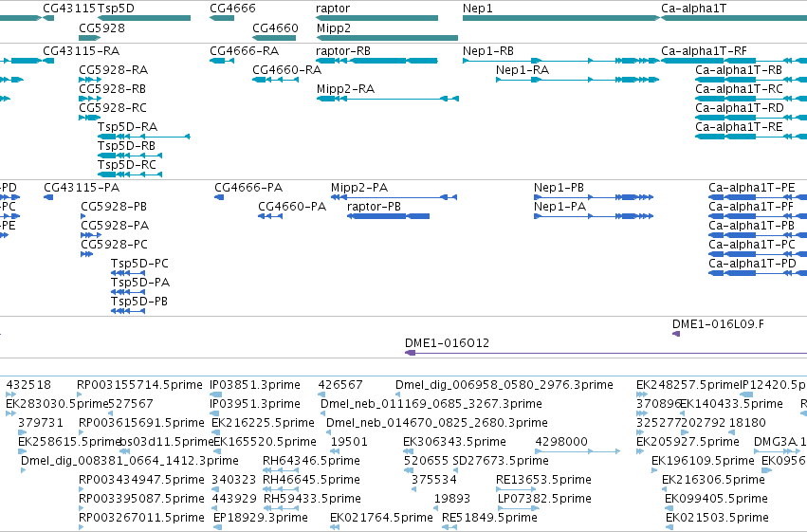807x532 pixels.
Task: Click the 432518 feature arrows
Action: point(10,394)
